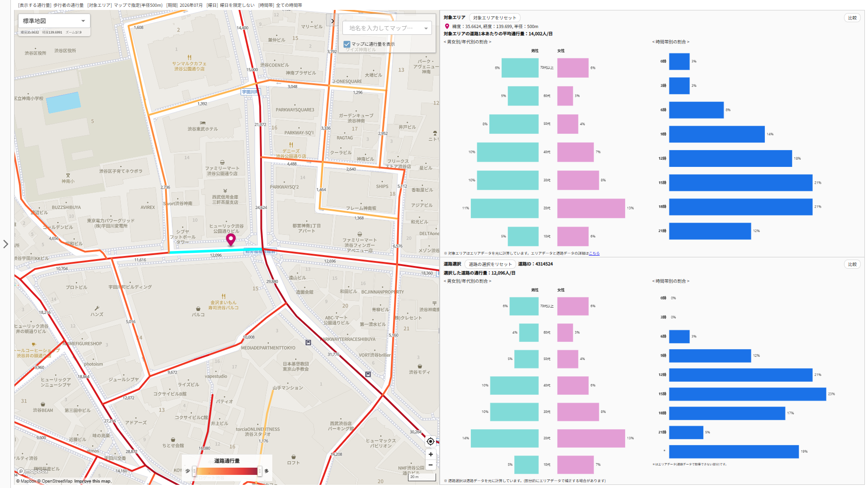
Task: Open the OpenStreetMap attribution link
Action: click(55, 481)
